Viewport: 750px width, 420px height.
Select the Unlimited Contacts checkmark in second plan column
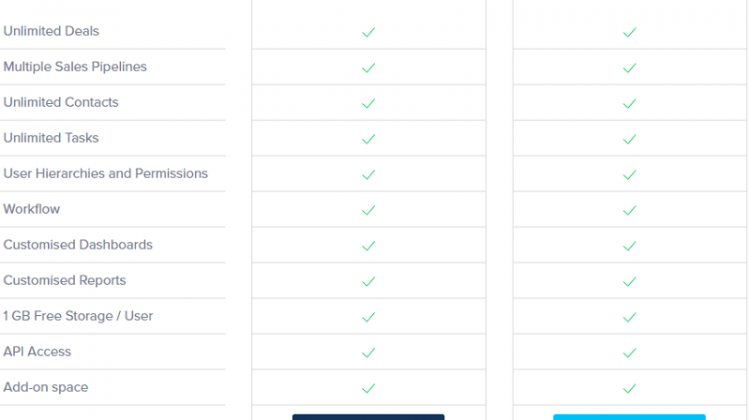629,103
